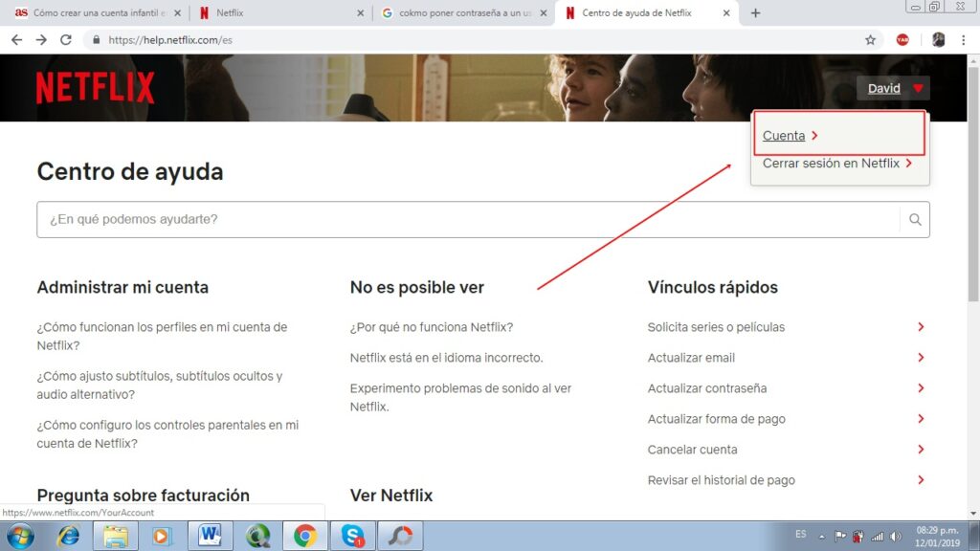Click the volume speaker icon in system tray
Viewport: 980px width, 551px height.
point(896,536)
